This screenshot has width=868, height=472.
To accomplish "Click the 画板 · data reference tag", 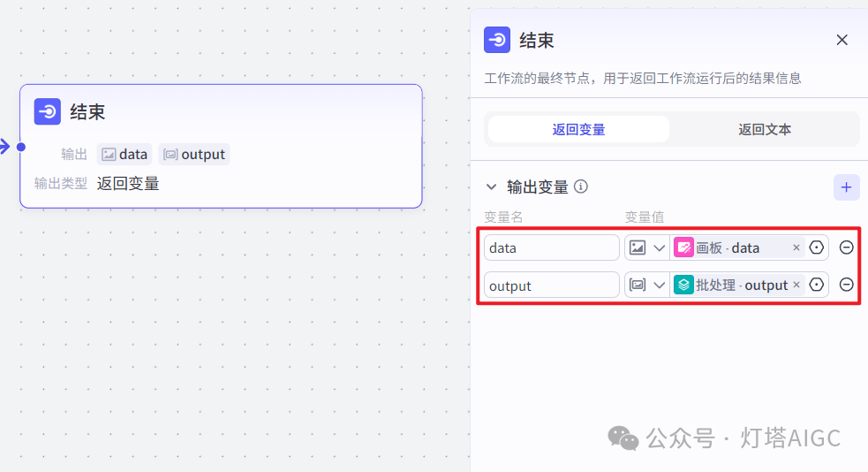I will [737, 247].
